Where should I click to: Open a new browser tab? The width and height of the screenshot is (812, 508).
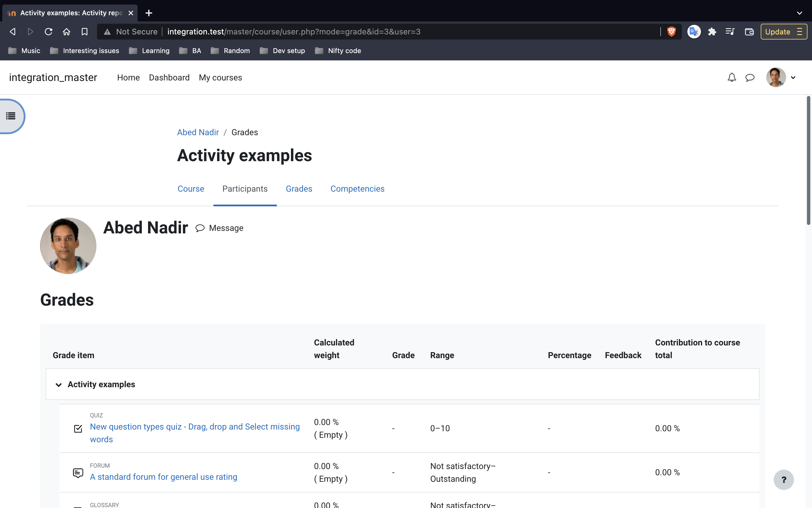149,13
